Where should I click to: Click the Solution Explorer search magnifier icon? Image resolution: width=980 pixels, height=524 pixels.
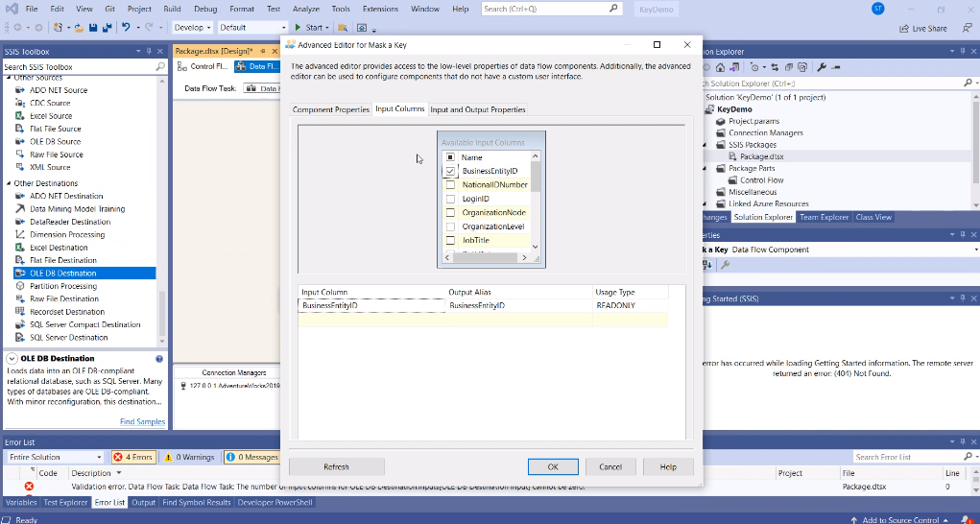(x=968, y=83)
